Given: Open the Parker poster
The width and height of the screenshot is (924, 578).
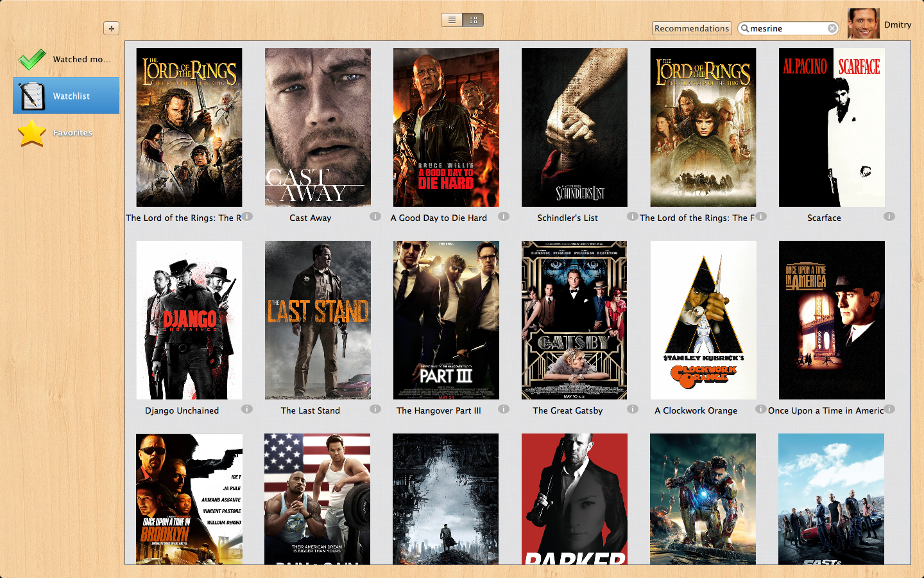Looking at the screenshot, I should (574, 499).
